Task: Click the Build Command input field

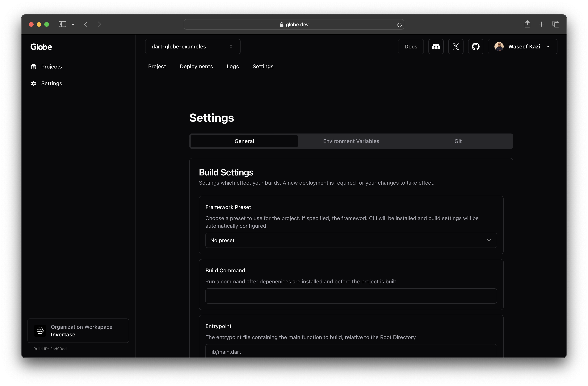Action: 351,296
